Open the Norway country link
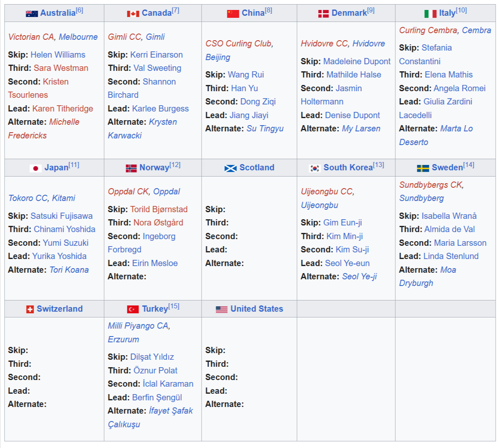 [154, 168]
